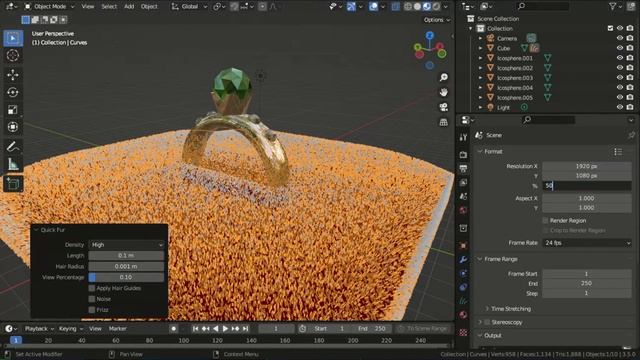Switch orthographic/perspective grid icon
This screenshot has height=360, width=640.
point(443,122)
